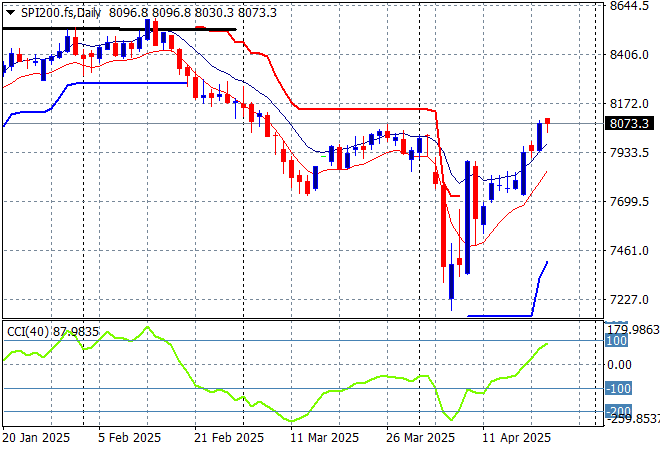Select the SPI200.fs,Daily chart title text
The width and height of the screenshot is (660, 450).
click(61, 13)
